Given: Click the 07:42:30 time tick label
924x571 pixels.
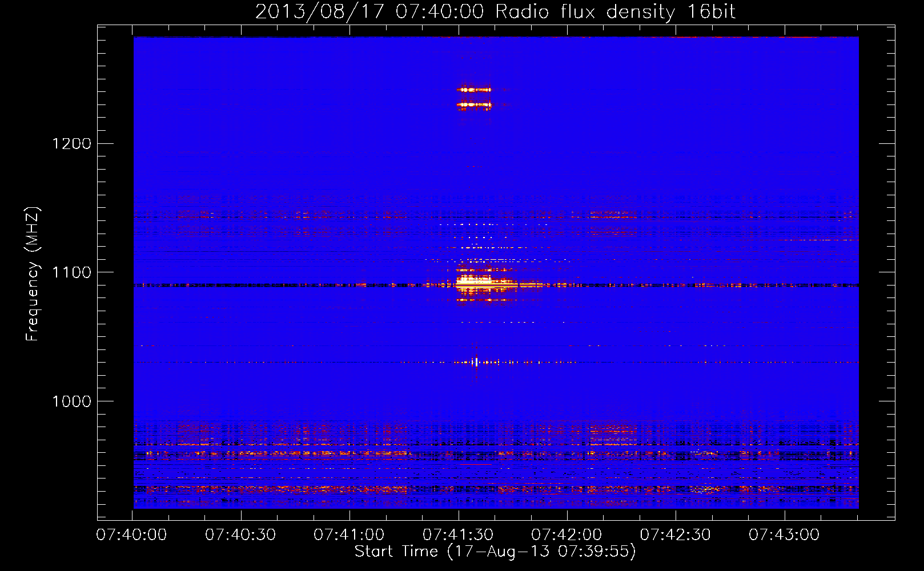Looking at the screenshot, I should pyautogui.click(x=676, y=535).
